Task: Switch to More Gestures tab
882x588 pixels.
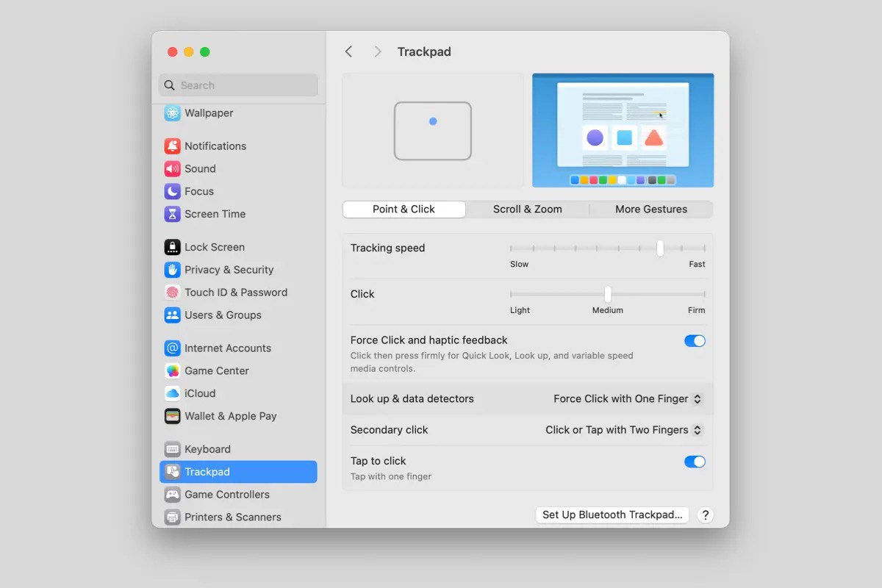Action: click(651, 209)
